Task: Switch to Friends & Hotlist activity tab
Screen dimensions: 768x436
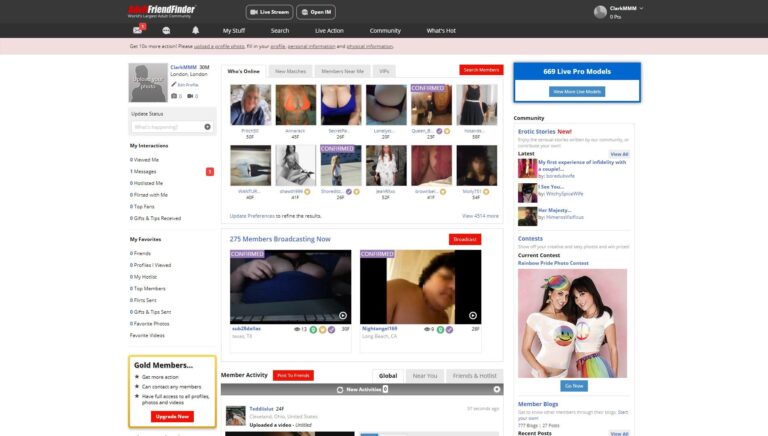Action: (x=475, y=376)
